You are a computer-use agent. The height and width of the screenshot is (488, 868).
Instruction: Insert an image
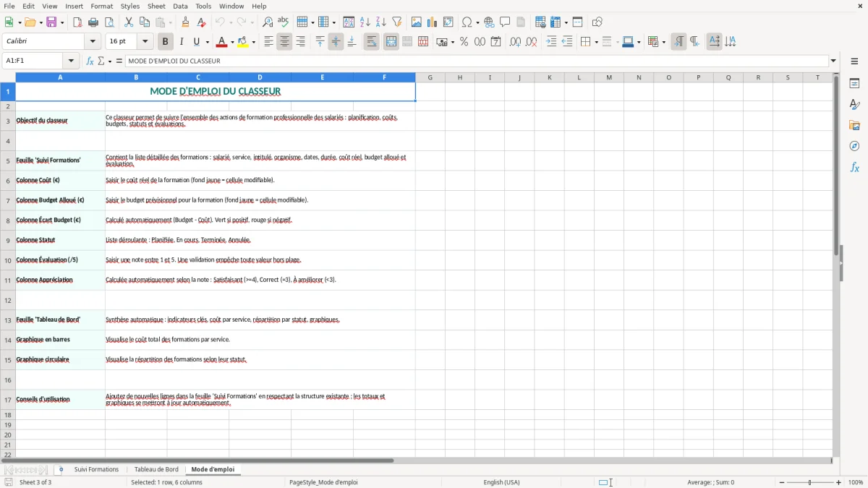pos(417,22)
